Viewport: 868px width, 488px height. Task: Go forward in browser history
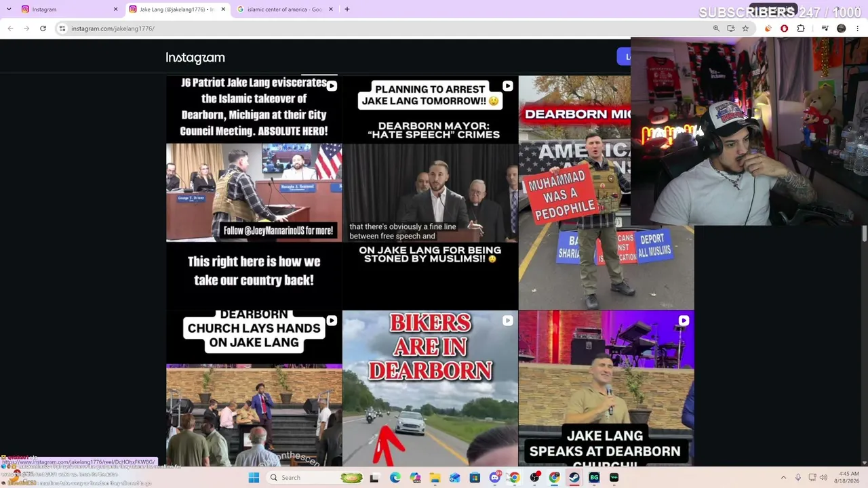tap(26, 28)
